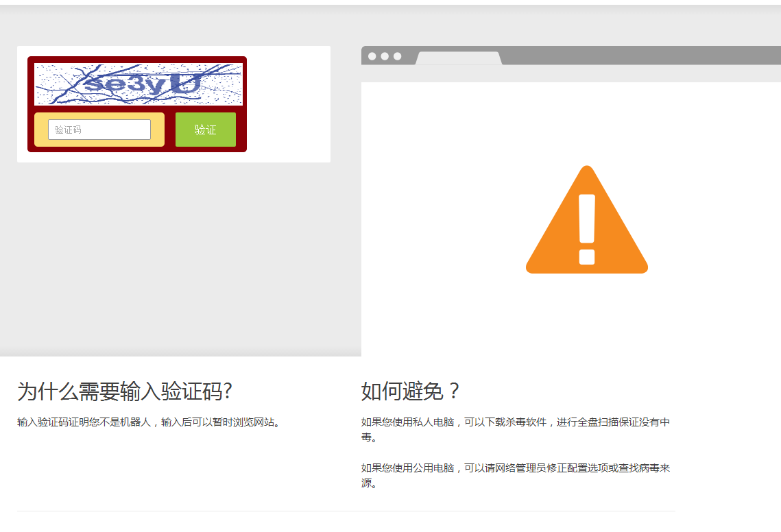Click third white dot in browser illustration

click(397, 56)
